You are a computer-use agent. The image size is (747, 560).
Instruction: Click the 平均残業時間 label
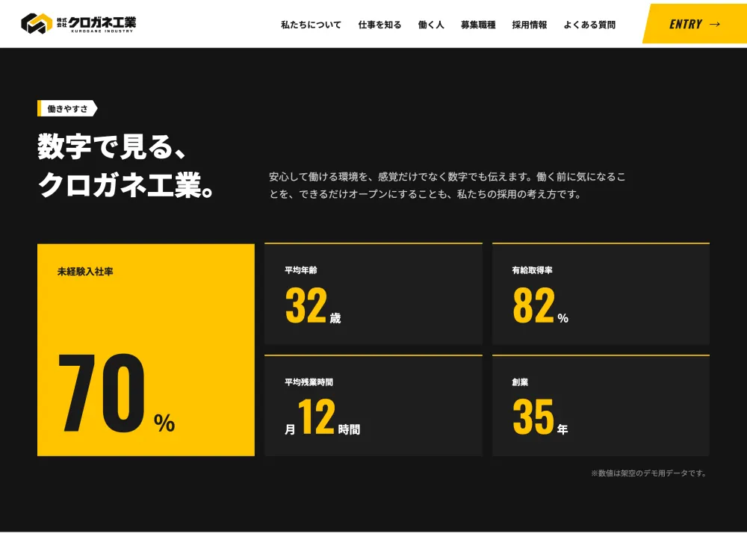point(309,382)
